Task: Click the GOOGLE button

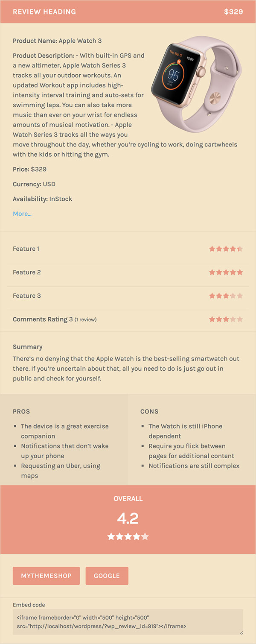Action: click(x=107, y=576)
